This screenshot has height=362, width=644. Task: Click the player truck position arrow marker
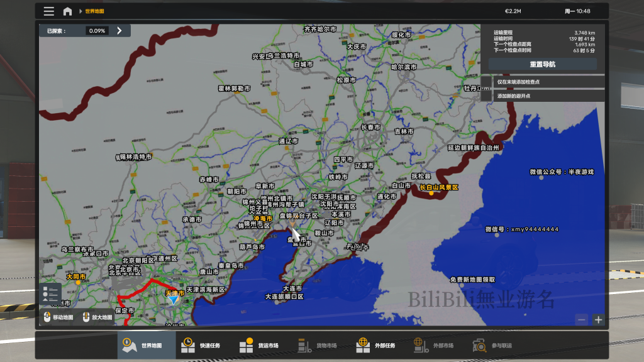click(174, 300)
